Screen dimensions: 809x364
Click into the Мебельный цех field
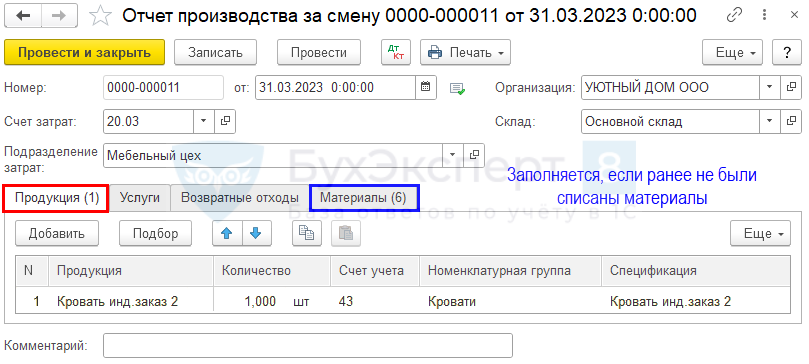pyautogui.click(x=273, y=155)
